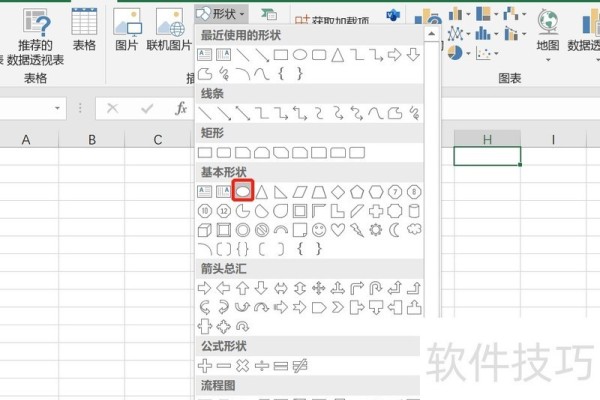
Task: Expand the Name Box dropdown arrow
Action: [x=57, y=108]
